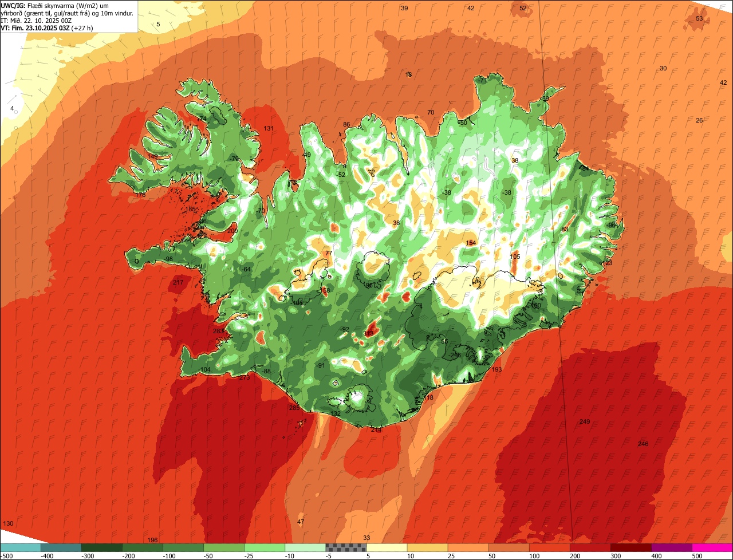Click the map value 33
Image resolution: width=733 pixels, height=560 pixels.
pos(366,538)
